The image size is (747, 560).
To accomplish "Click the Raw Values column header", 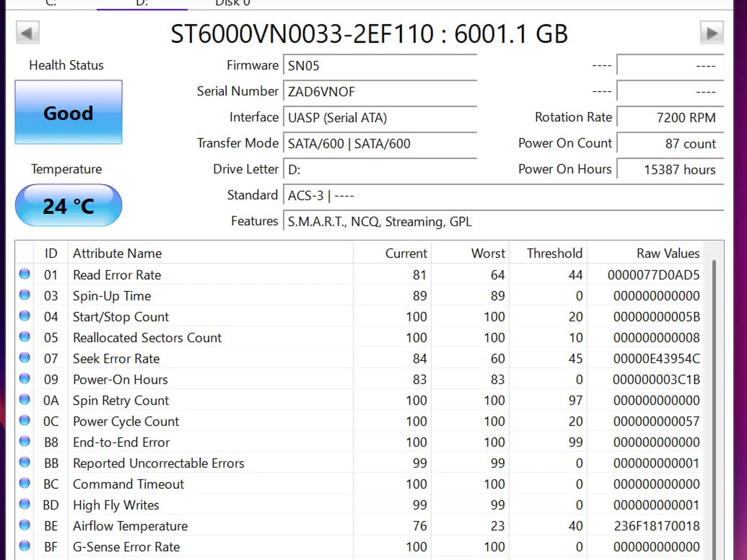I will pos(646,253).
